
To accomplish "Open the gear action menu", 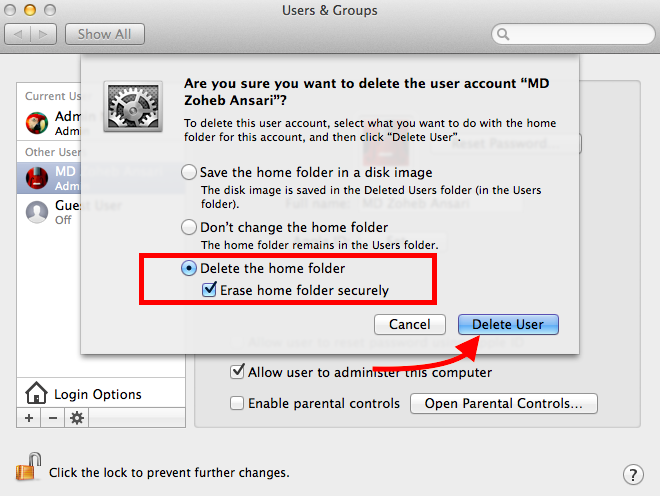I will tap(76, 418).
